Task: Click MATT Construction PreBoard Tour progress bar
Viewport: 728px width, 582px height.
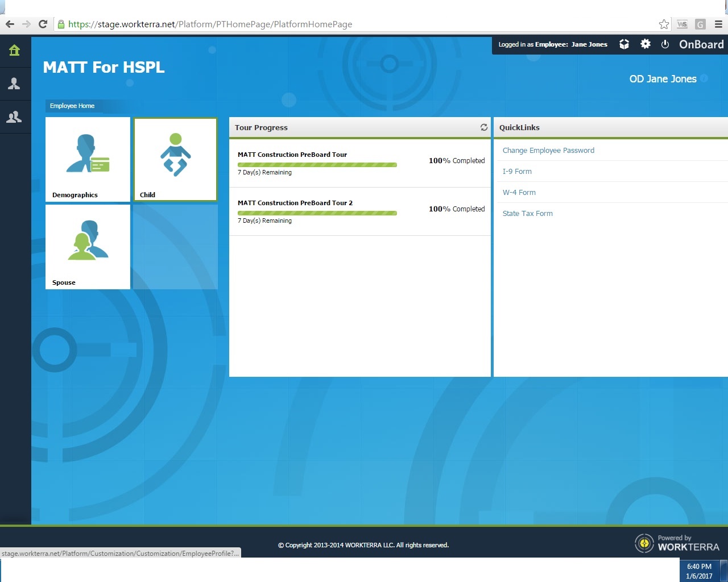Action: click(x=317, y=165)
